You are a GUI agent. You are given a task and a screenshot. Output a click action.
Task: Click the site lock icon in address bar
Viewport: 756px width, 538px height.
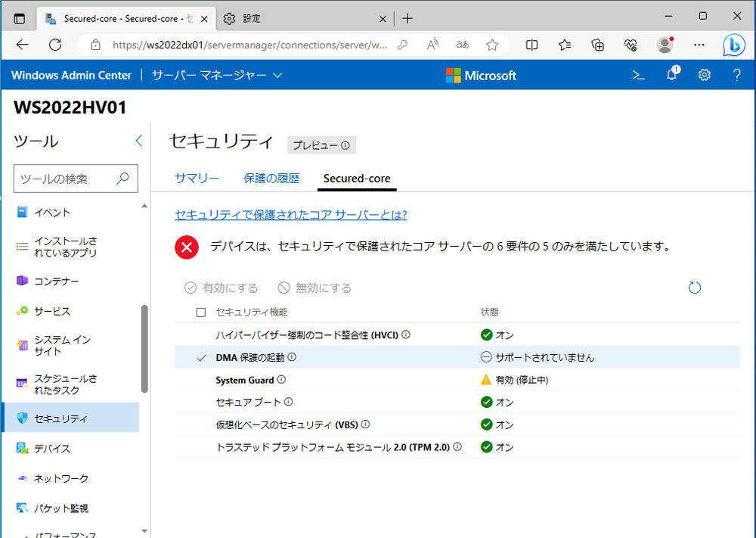point(95,45)
